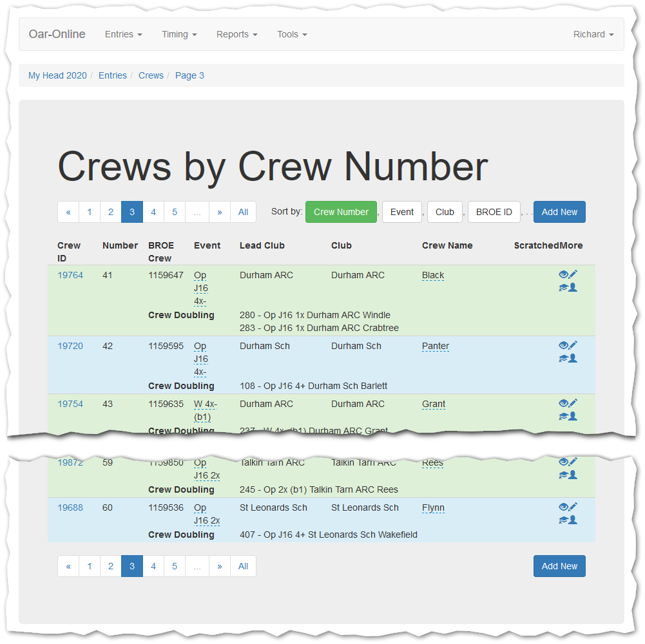Open the Richard user dropdown

tap(593, 35)
